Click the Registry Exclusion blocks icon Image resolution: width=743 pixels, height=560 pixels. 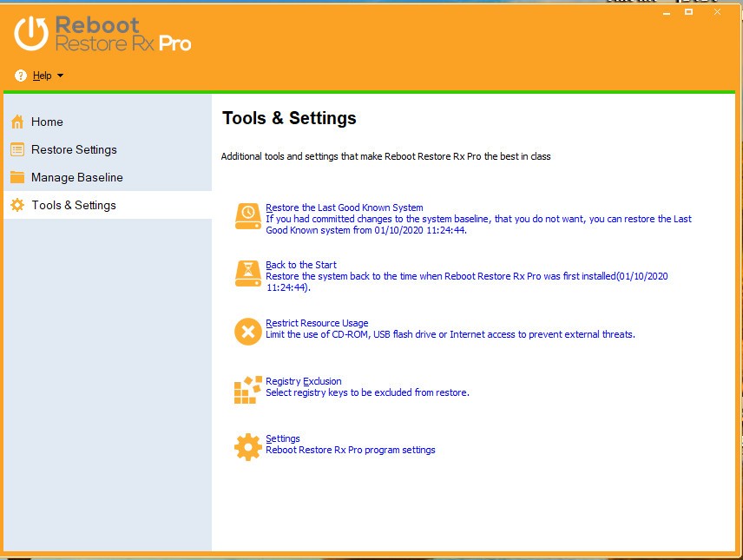click(248, 389)
